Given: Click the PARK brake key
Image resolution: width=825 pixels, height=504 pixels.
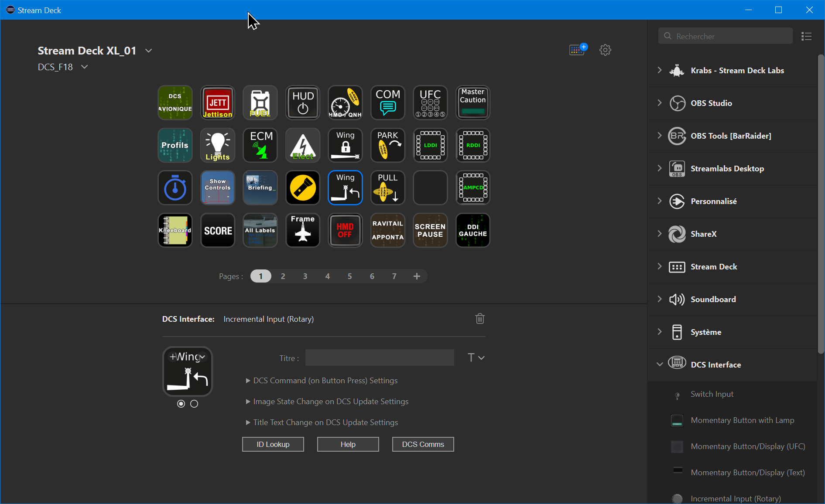Looking at the screenshot, I should (x=387, y=145).
